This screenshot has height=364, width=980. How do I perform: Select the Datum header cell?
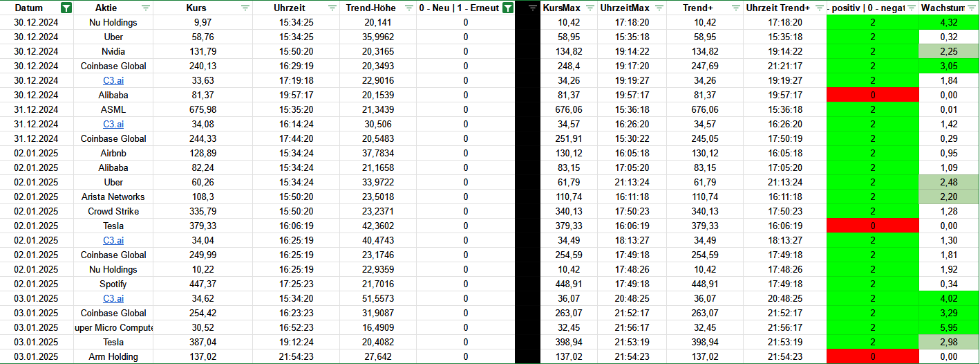pos(29,8)
